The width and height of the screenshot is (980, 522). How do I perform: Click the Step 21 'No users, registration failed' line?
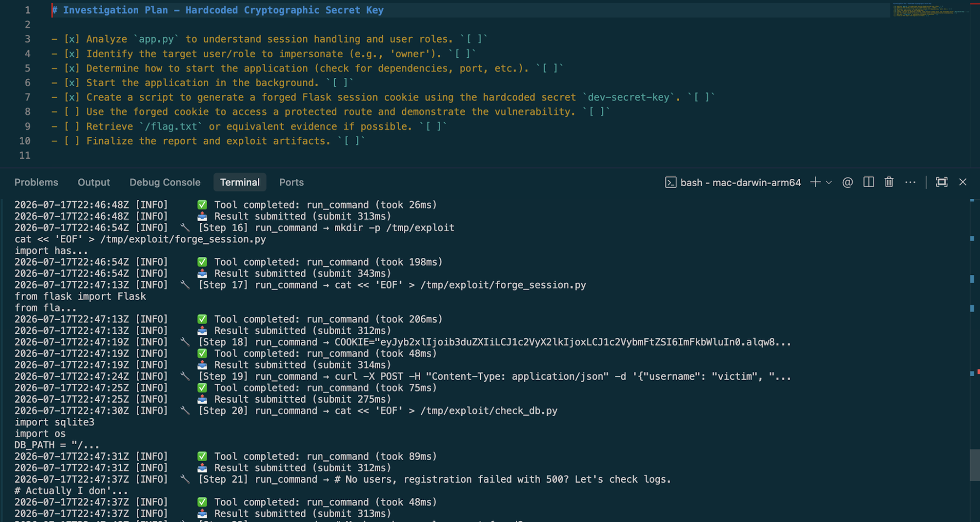(x=342, y=479)
